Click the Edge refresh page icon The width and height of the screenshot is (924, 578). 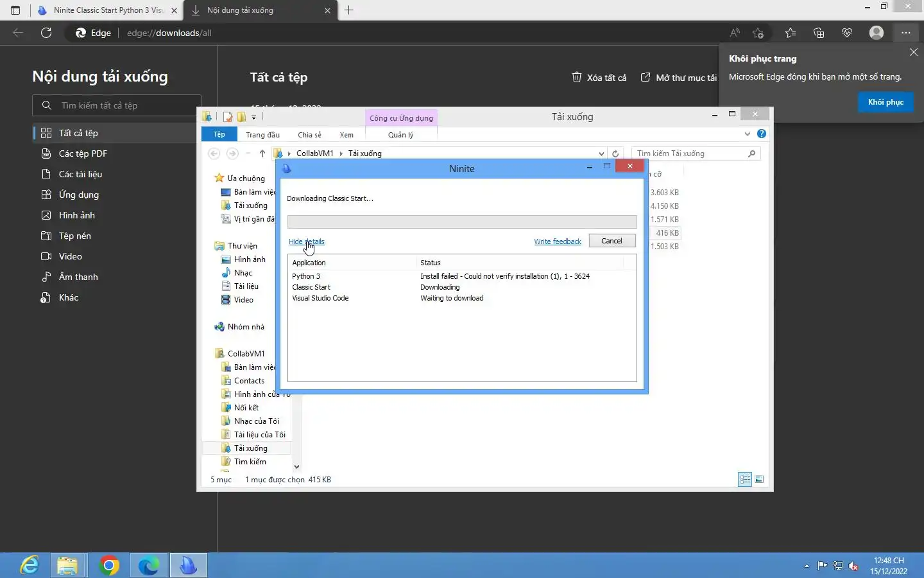click(x=46, y=33)
